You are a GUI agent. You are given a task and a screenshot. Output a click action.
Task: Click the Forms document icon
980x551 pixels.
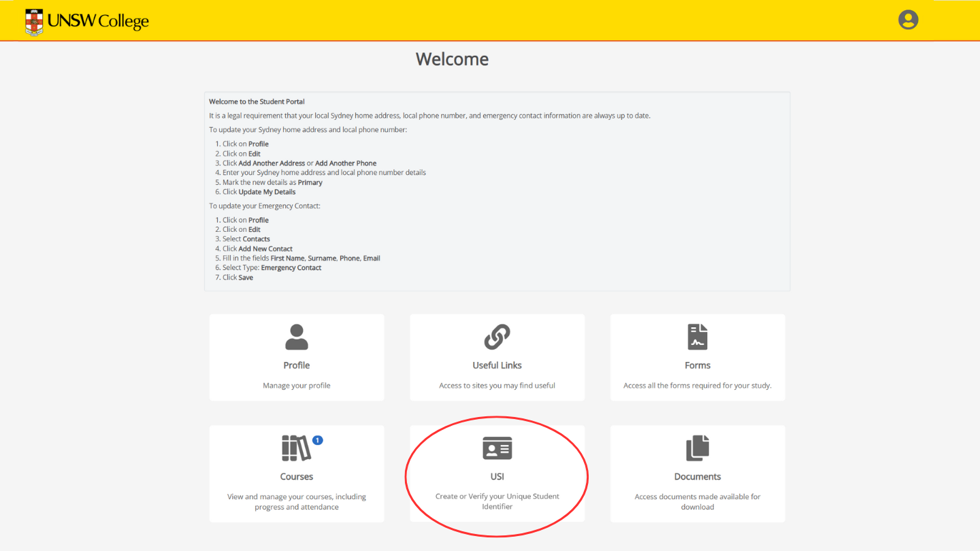click(698, 337)
